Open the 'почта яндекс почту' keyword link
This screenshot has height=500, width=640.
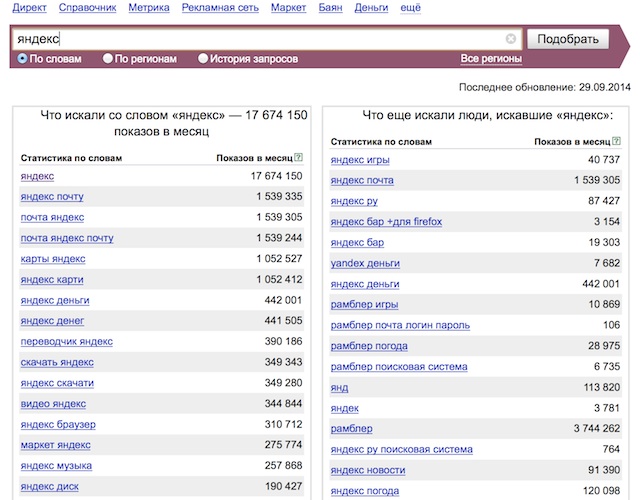coord(67,238)
